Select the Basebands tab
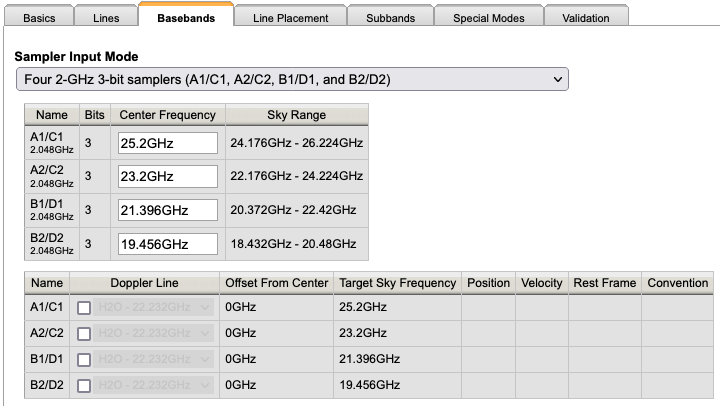This screenshot has width=720, height=406. 187,18
